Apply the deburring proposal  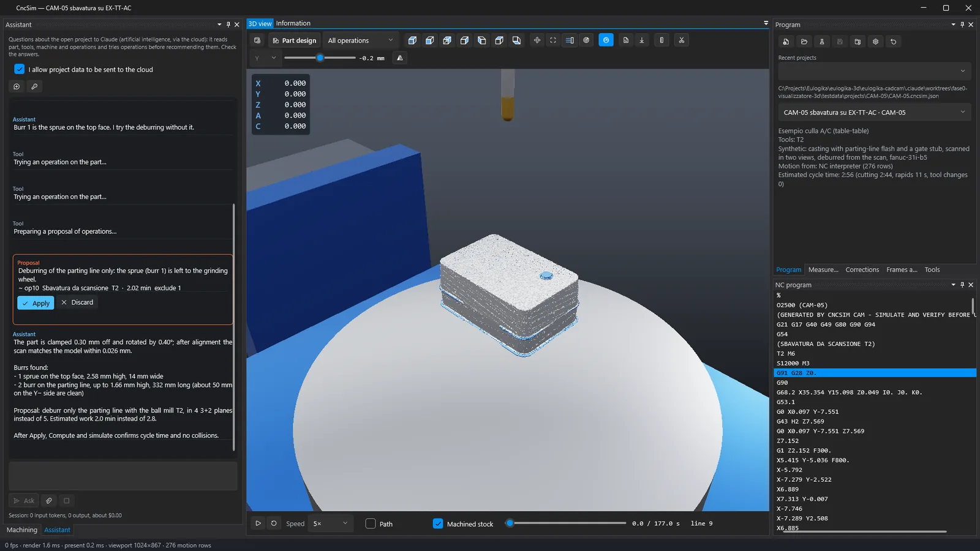click(36, 303)
